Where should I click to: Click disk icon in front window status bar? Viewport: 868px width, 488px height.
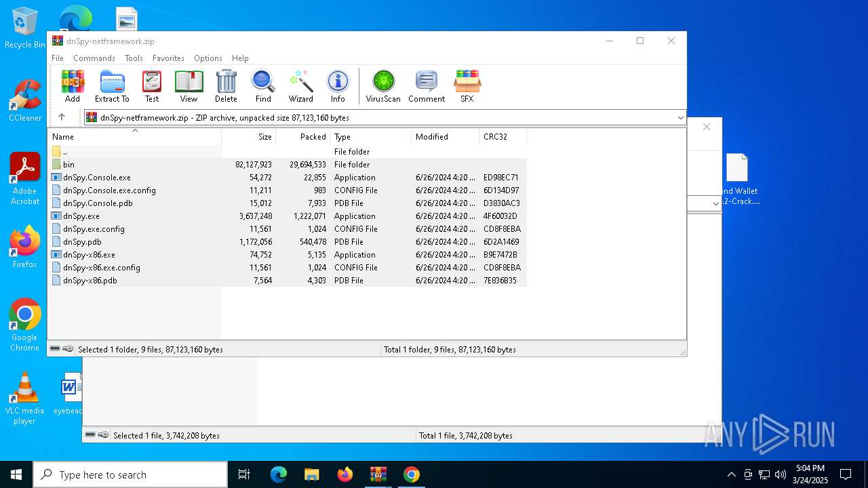pyautogui.click(x=55, y=349)
